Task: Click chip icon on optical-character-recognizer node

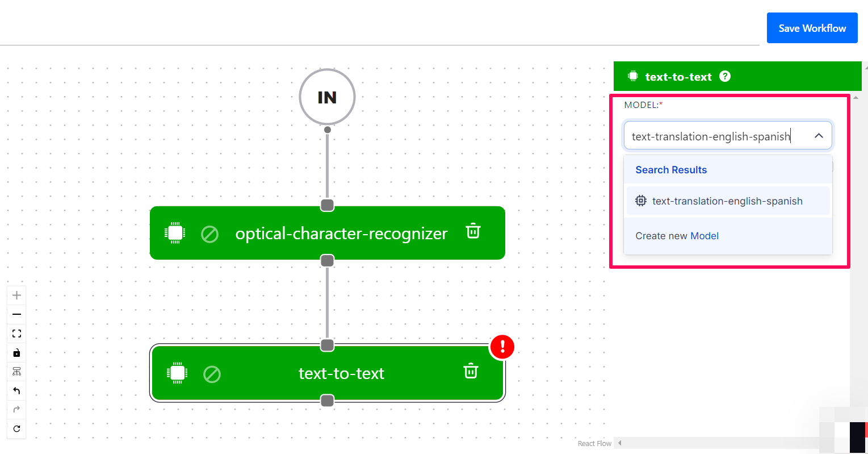Action: pos(175,232)
